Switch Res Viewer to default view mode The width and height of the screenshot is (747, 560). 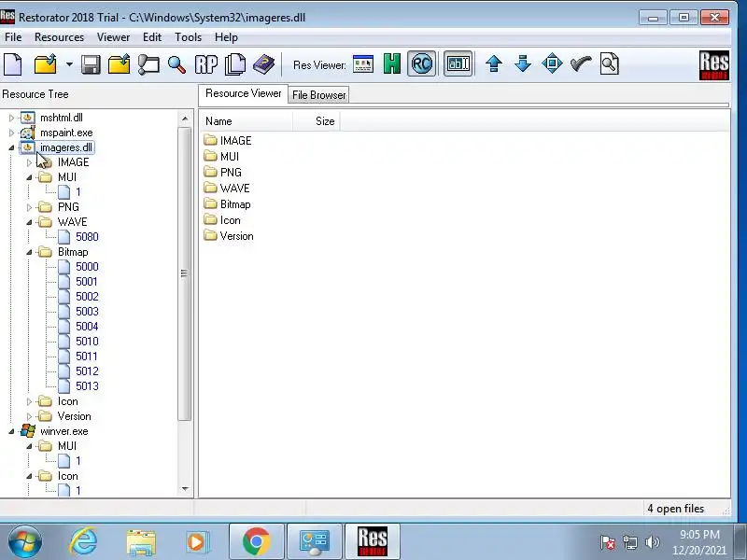363,63
